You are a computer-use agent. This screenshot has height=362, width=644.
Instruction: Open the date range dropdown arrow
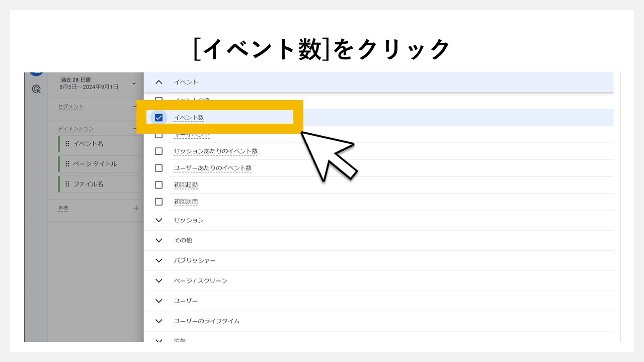point(133,84)
